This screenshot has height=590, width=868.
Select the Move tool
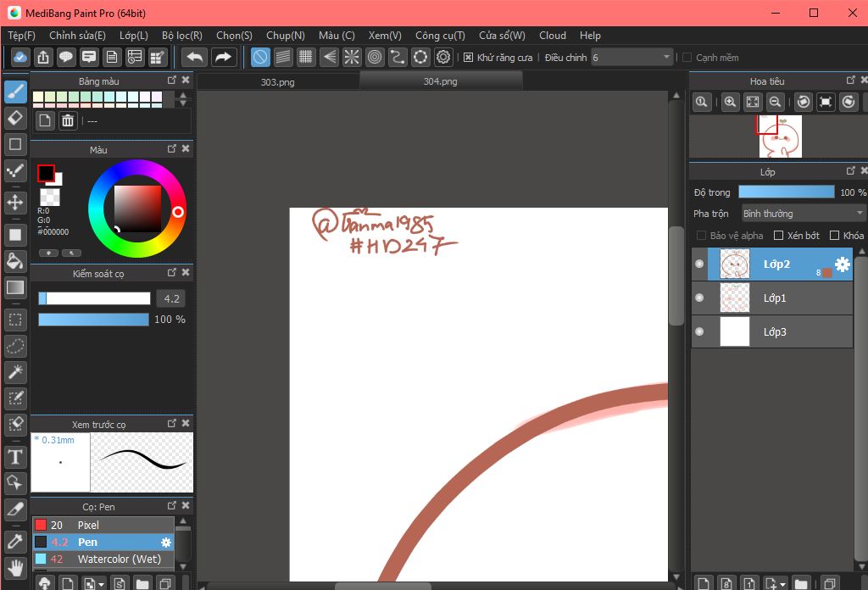click(x=15, y=202)
